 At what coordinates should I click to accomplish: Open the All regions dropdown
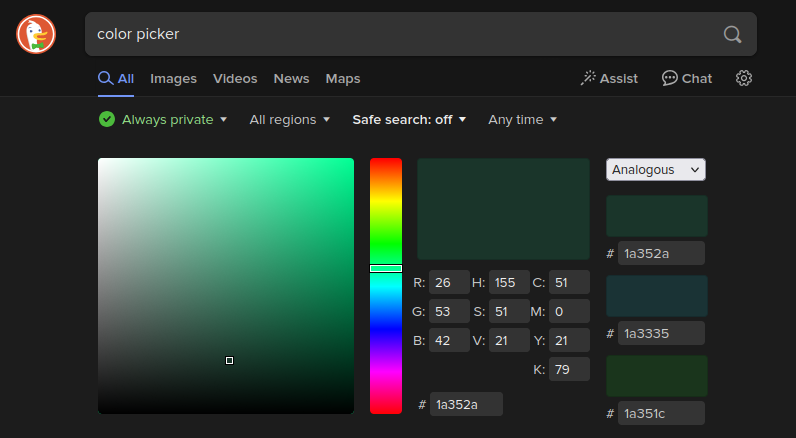[x=289, y=119]
